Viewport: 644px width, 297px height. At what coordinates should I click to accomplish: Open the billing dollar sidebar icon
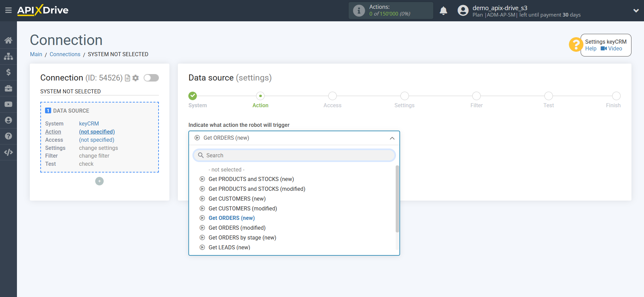coord(8,72)
